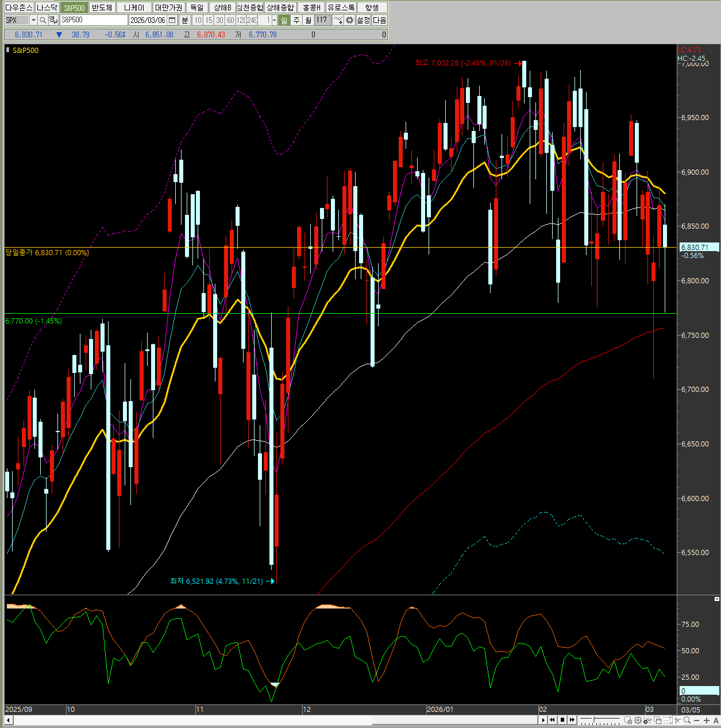Fast-forward chart replay with double-right arrow
721x728 pixels.
(572, 720)
